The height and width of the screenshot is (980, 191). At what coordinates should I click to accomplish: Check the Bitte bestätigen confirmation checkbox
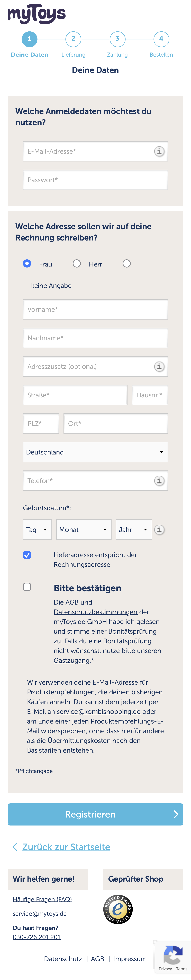point(27,587)
